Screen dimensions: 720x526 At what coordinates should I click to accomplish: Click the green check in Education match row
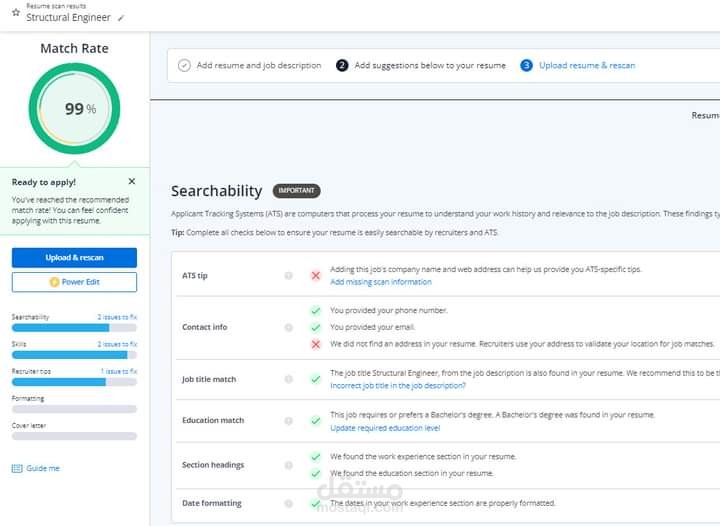click(x=315, y=420)
